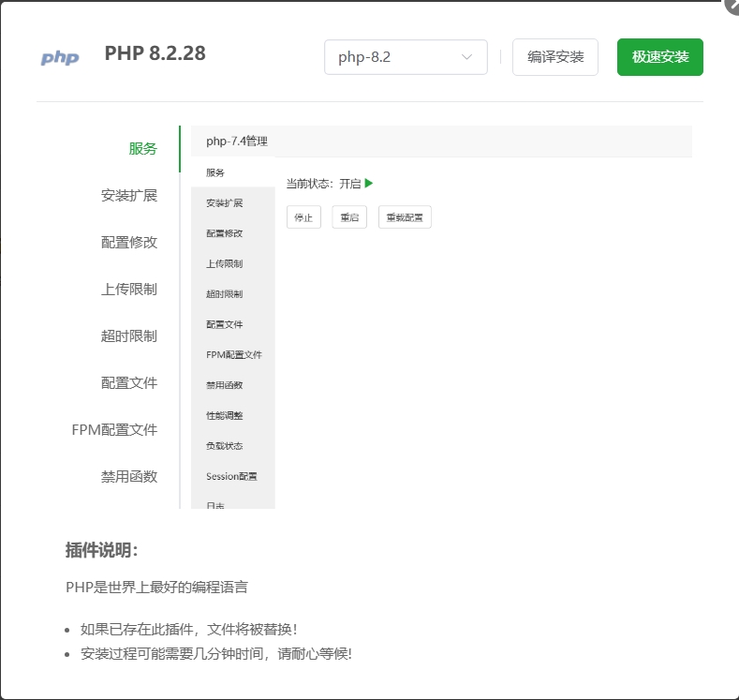
Task: Click the 编译安装 button
Action: coord(555,57)
